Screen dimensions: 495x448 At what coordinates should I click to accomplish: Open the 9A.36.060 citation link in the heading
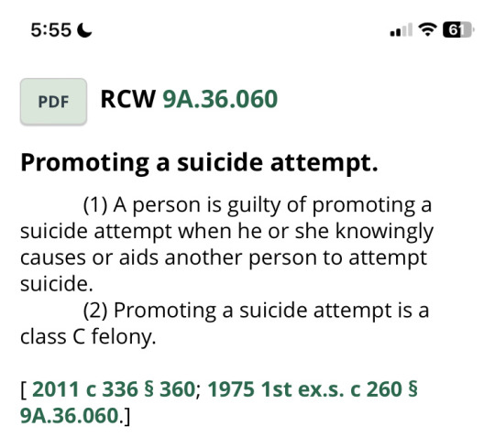(x=220, y=99)
